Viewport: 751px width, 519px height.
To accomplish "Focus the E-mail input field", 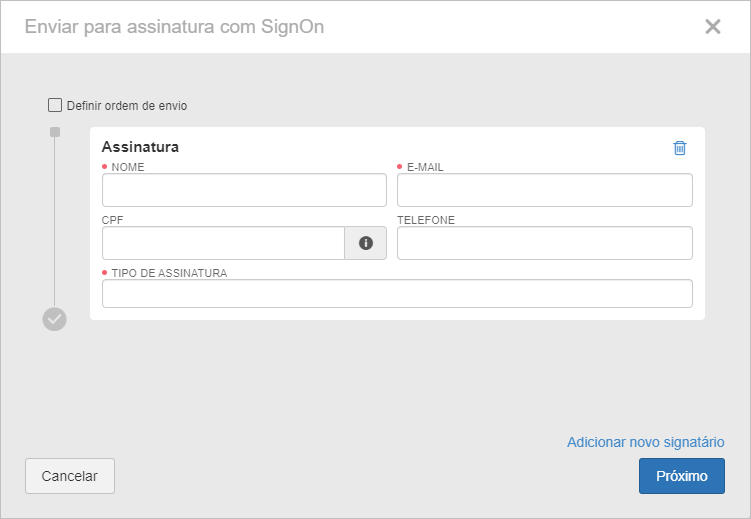I will click(x=545, y=190).
